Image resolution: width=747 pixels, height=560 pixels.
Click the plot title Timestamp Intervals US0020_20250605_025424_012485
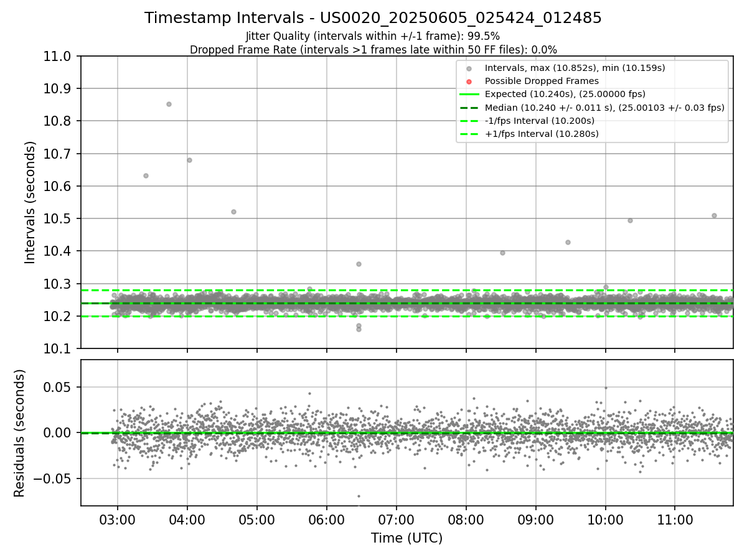(x=373, y=18)
